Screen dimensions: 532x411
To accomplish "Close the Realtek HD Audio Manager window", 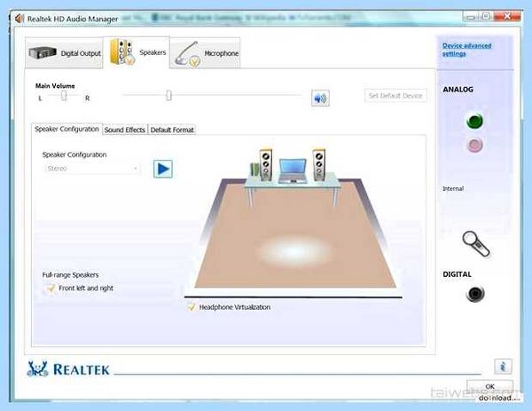I will point(507,16).
